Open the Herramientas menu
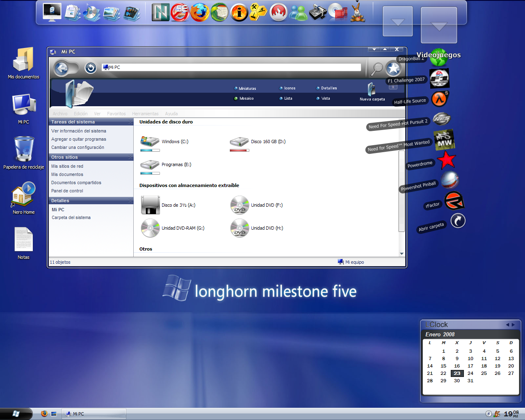The width and height of the screenshot is (525, 420). (145, 114)
